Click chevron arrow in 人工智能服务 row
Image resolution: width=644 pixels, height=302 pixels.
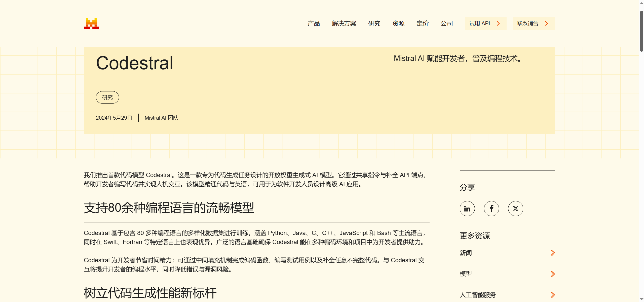click(x=553, y=295)
